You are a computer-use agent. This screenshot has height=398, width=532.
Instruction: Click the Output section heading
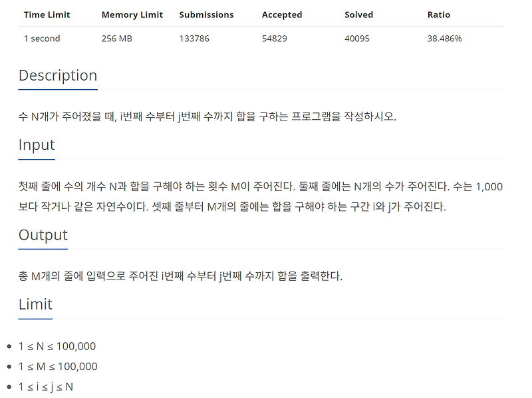coord(43,235)
